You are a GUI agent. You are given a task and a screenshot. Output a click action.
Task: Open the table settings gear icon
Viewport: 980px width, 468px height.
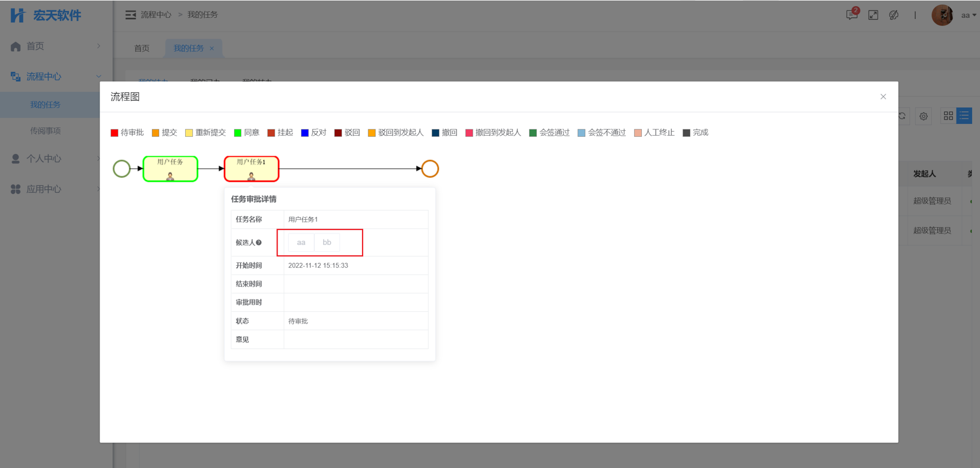(x=923, y=116)
